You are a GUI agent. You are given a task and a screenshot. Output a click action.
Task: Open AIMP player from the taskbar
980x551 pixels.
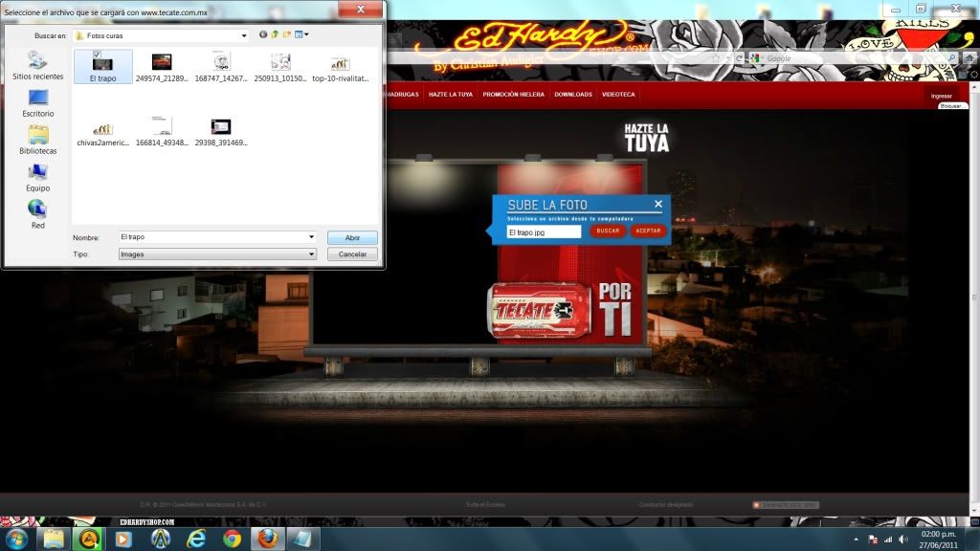point(89,539)
